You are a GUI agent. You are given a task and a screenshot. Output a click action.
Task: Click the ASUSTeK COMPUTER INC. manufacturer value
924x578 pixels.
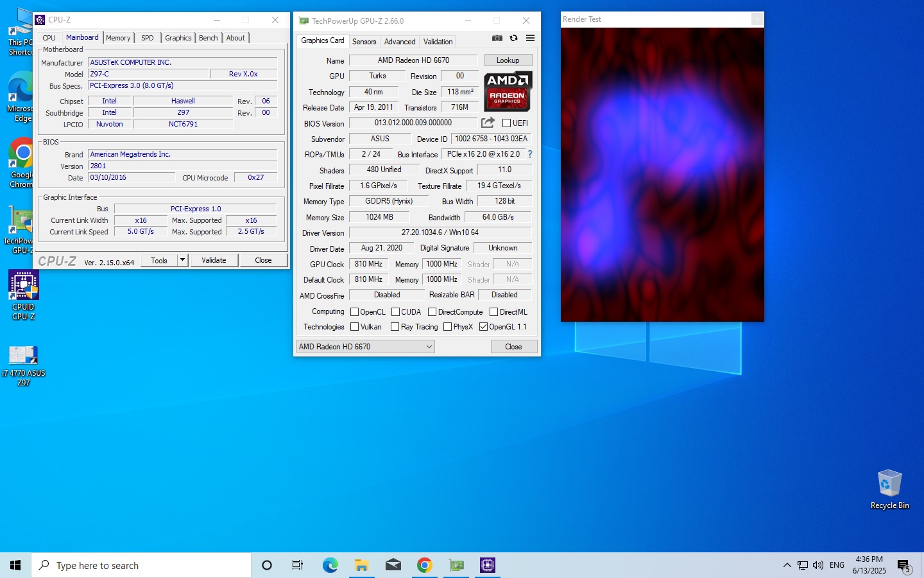(x=183, y=62)
